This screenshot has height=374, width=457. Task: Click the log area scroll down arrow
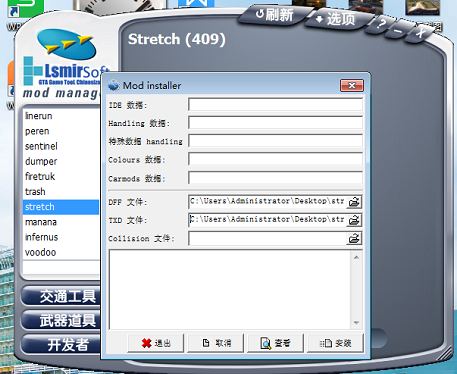pyautogui.click(x=356, y=322)
